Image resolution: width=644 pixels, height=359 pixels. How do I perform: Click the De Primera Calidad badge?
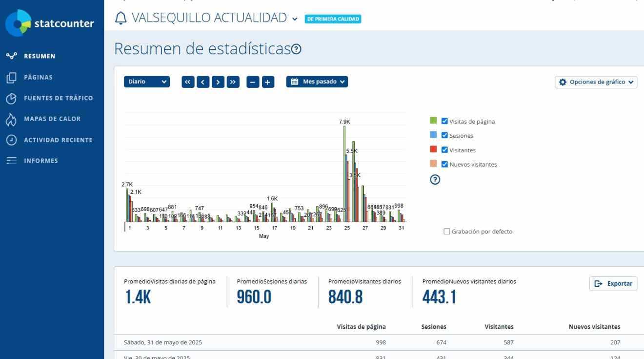pyautogui.click(x=333, y=19)
